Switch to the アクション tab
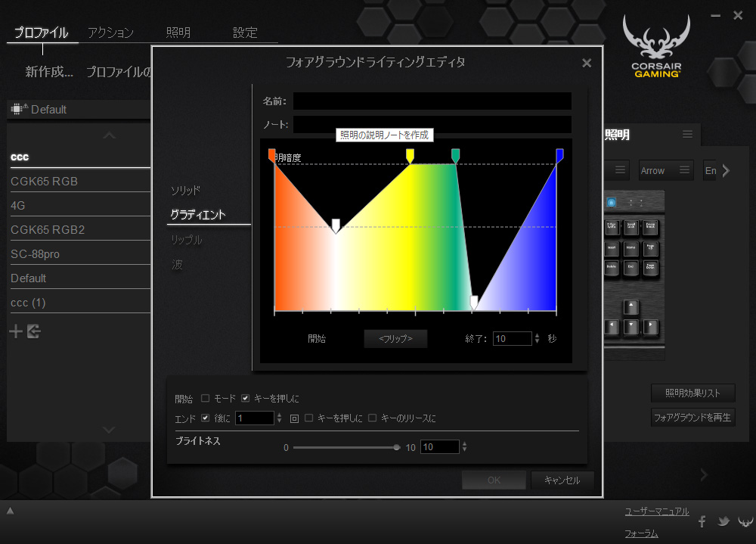The height and width of the screenshot is (544, 756). [110, 33]
